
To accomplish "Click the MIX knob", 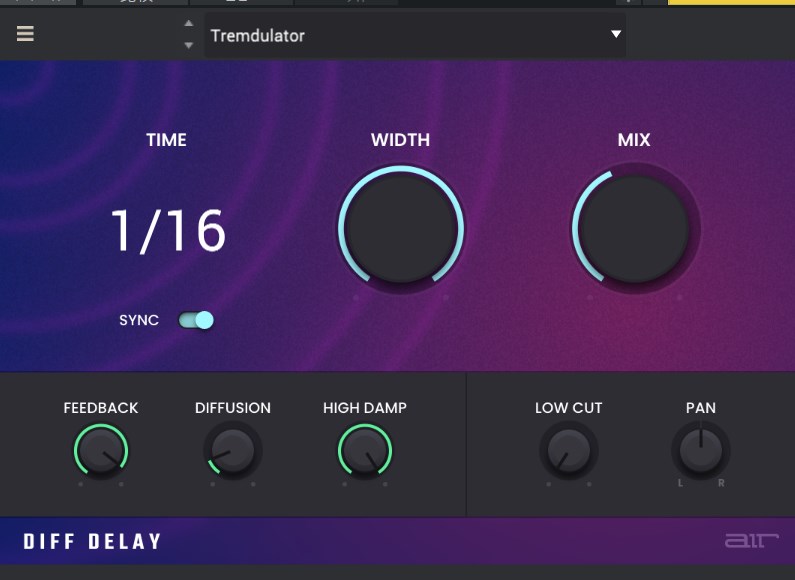I will click(634, 227).
